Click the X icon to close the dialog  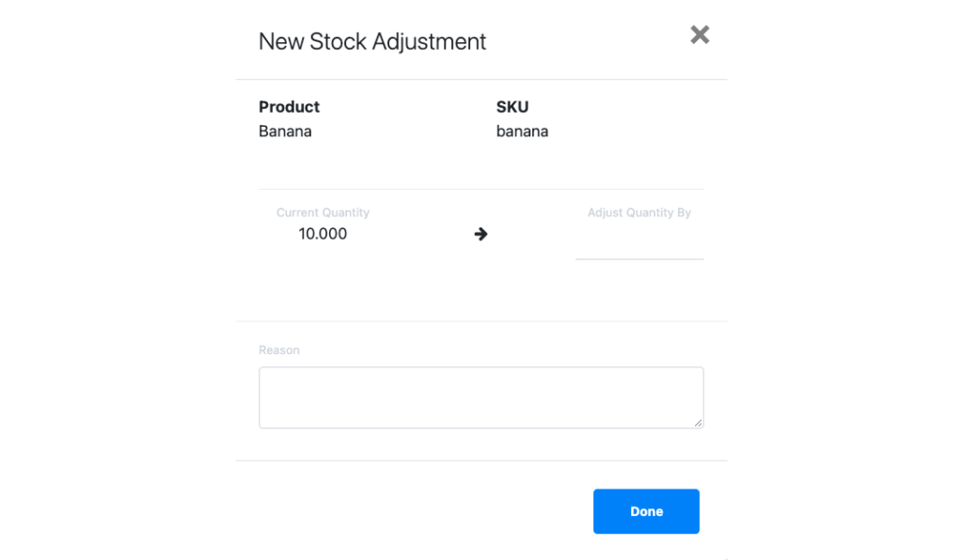point(700,35)
